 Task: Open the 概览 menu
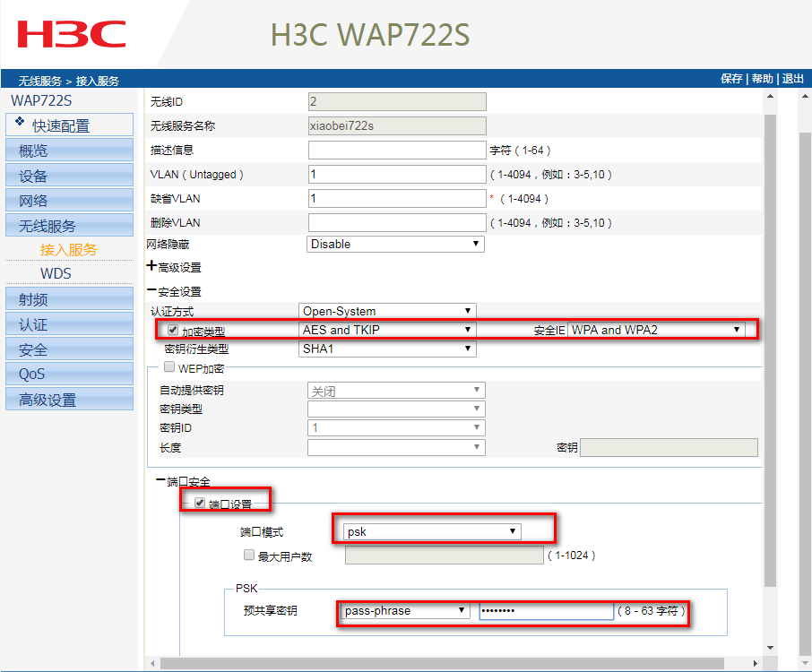click(69, 151)
